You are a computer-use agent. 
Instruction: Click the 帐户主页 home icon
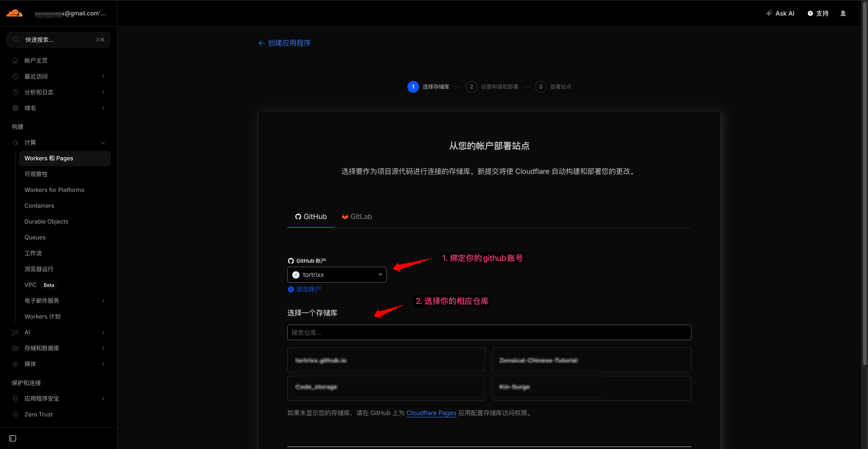click(x=16, y=61)
